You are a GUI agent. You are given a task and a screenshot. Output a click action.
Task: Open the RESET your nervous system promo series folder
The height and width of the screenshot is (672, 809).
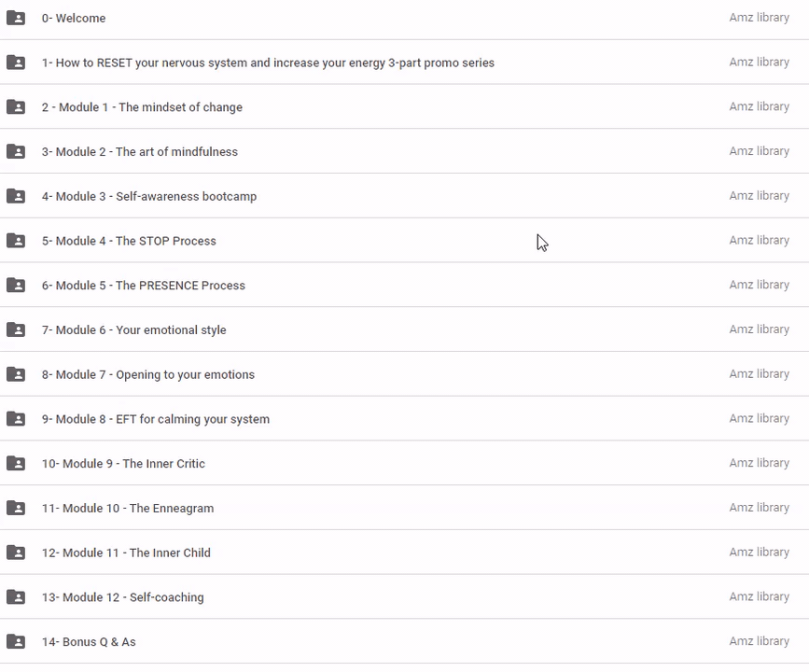(268, 63)
